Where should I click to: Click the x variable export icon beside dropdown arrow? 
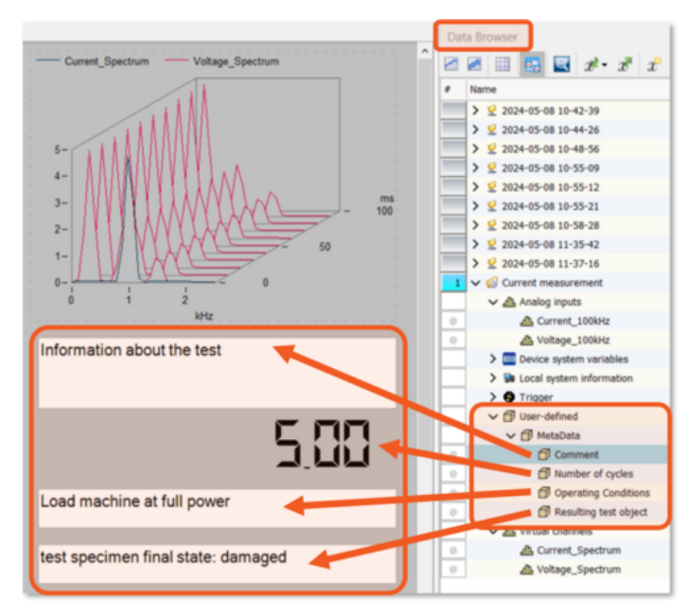tap(591, 65)
